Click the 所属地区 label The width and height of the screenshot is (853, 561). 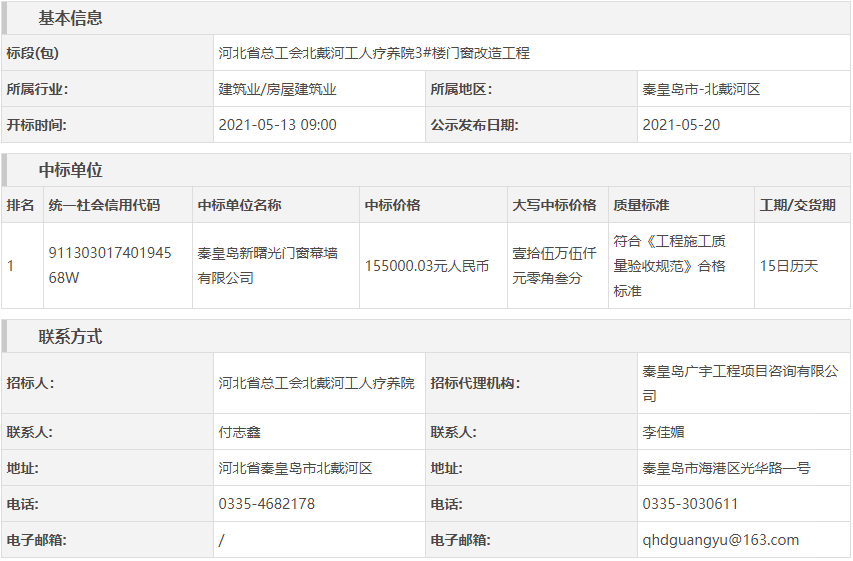[461, 89]
